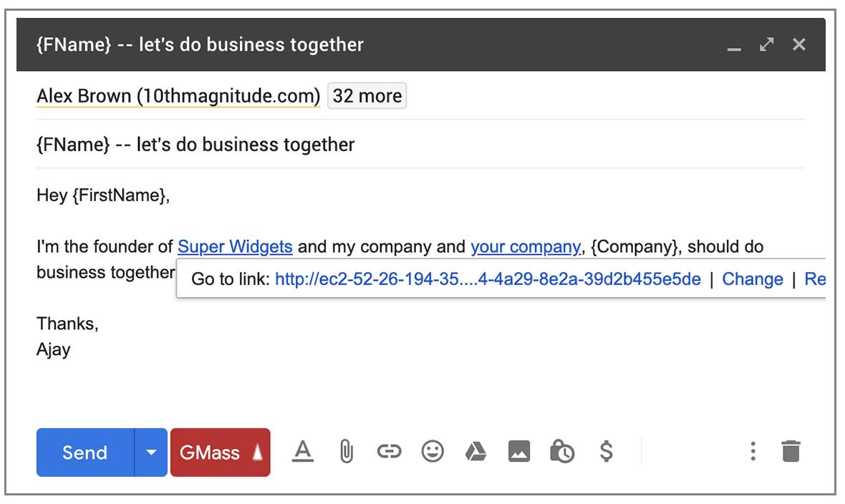Expand the Send options dropdown arrow
Image resolution: width=845 pixels, height=504 pixels.
click(150, 452)
